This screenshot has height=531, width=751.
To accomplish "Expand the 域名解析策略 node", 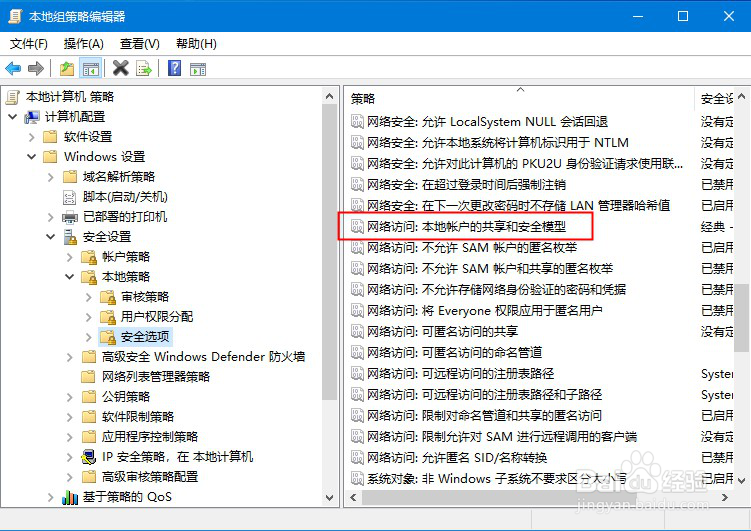I will tap(51, 177).
